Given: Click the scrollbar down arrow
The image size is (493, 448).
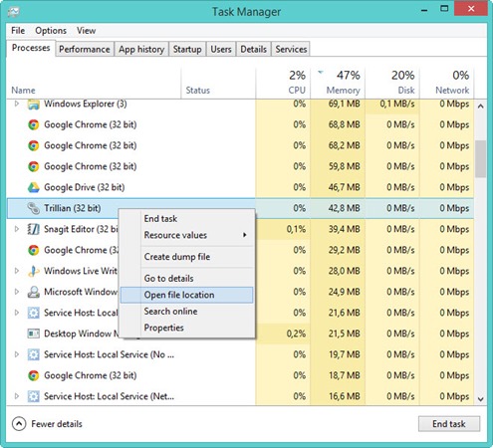Looking at the screenshot, I should [x=480, y=399].
